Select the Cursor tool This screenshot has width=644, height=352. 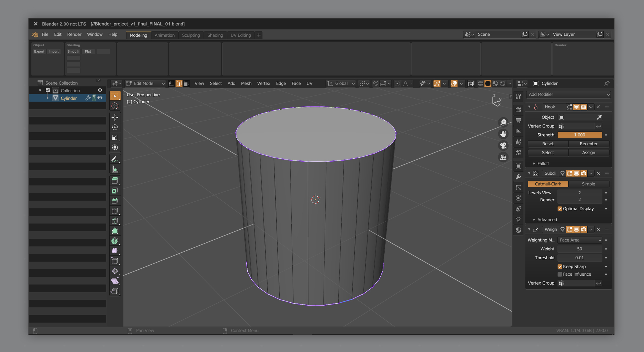pyautogui.click(x=115, y=106)
